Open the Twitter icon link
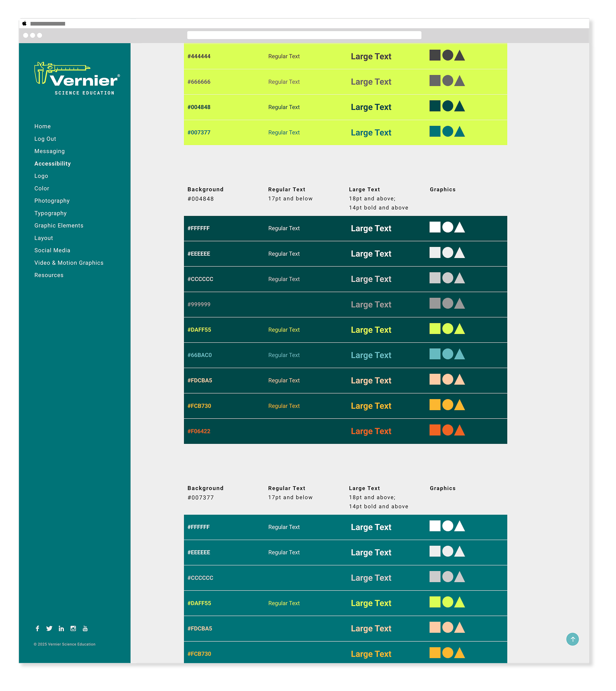The height and width of the screenshot is (691, 616). 49,628
